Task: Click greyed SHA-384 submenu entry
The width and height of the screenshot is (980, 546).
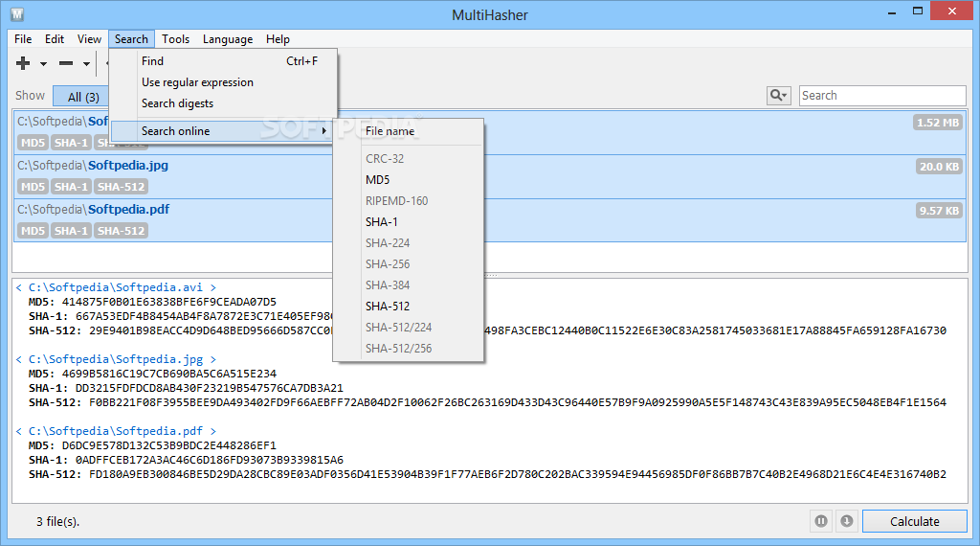Action: pyautogui.click(x=408, y=285)
